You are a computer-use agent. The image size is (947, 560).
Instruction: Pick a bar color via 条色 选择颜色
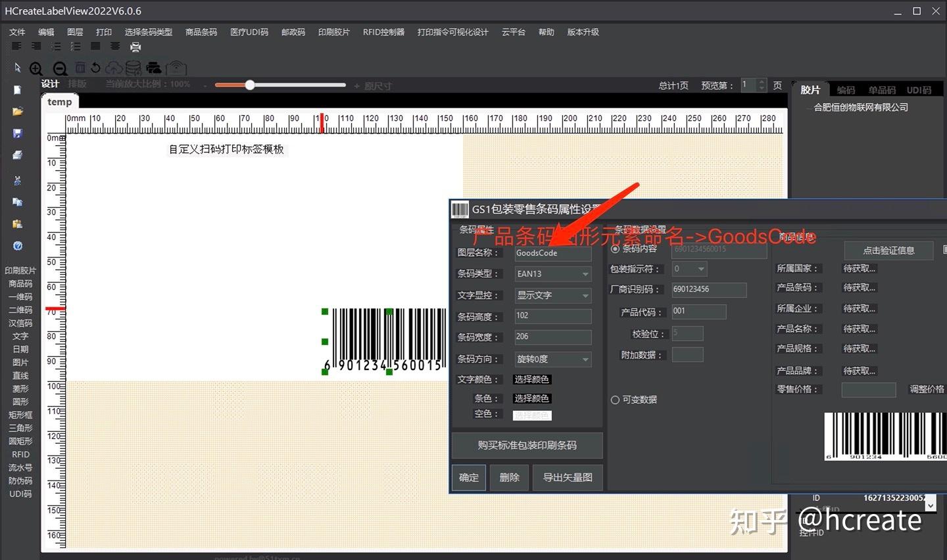point(532,398)
